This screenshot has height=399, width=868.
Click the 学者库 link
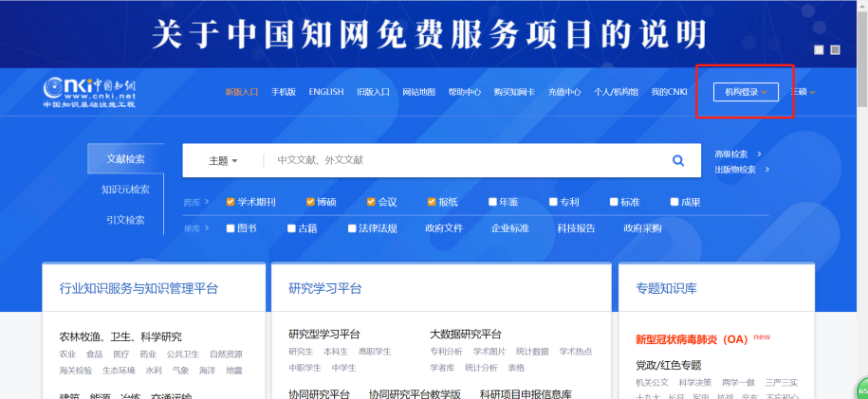442,368
